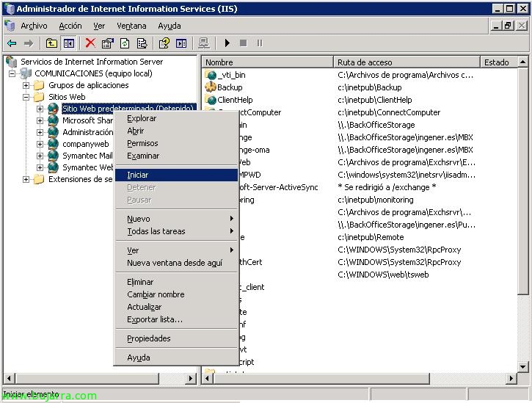Click the Export list toolbar icon
This screenshot has width=532, height=403.
(x=142, y=43)
